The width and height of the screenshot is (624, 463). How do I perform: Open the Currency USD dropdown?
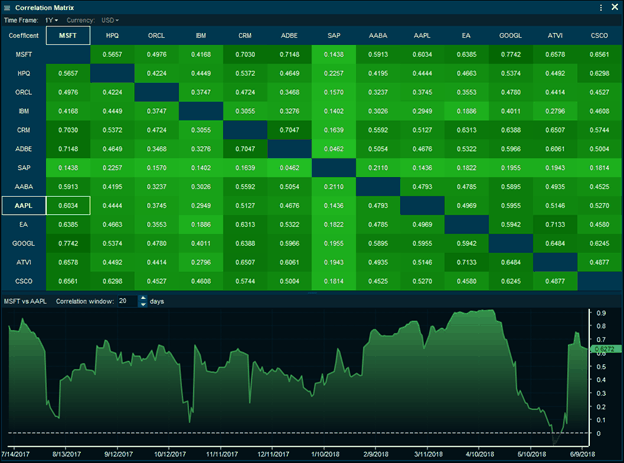(x=109, y=19)
